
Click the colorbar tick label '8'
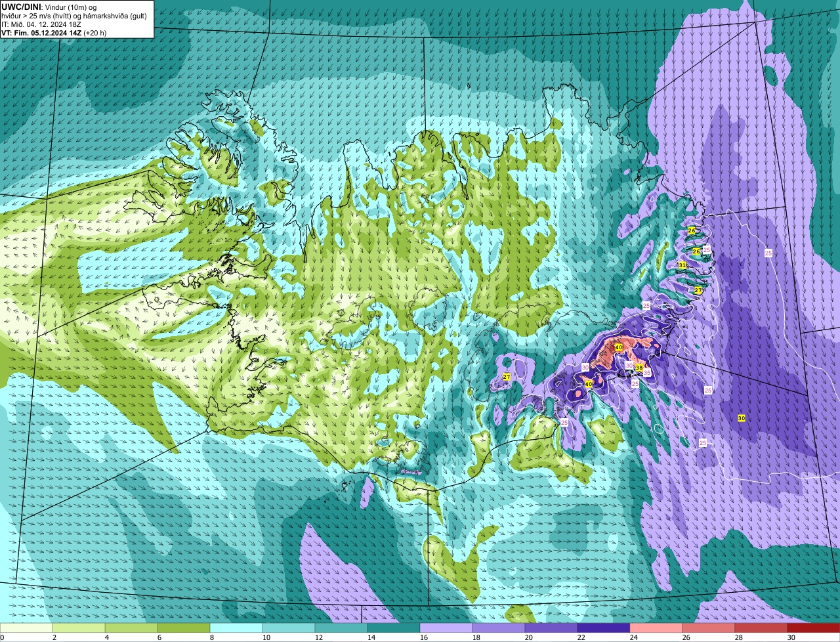[212, 637]
